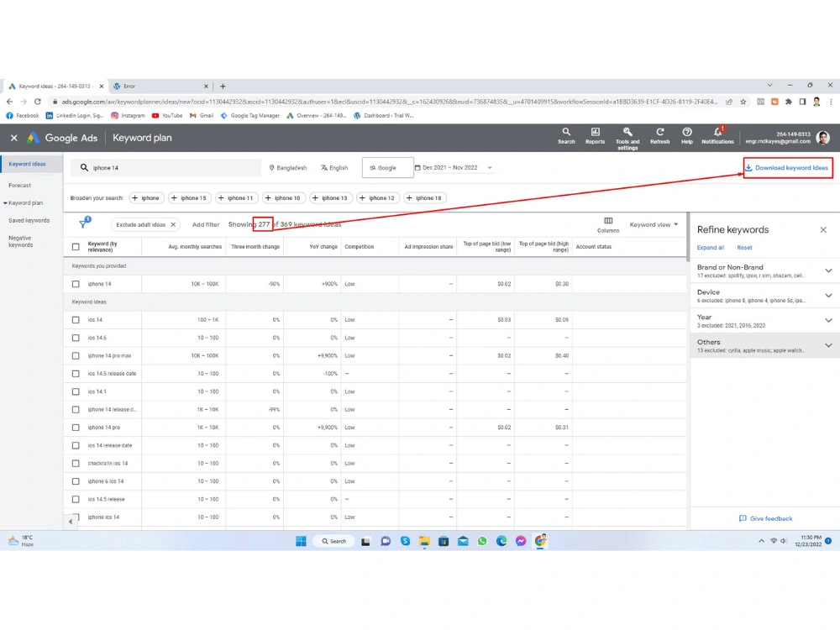Open the Columns icon

click(608, 224)
